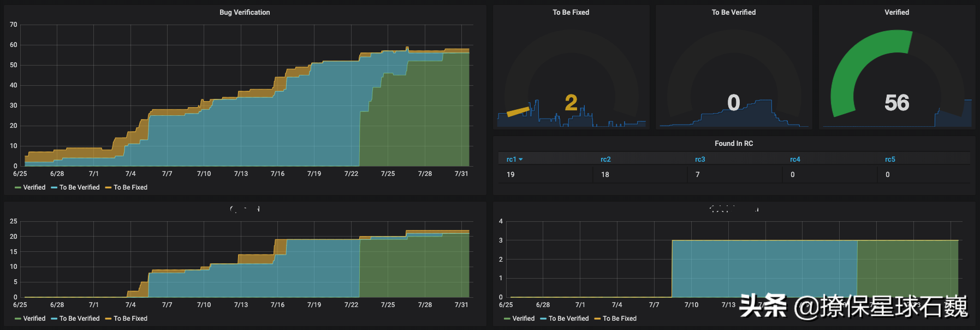Open the Bug Verification panel title dropdown
The image size is (980, 330).
pos(245,12)
